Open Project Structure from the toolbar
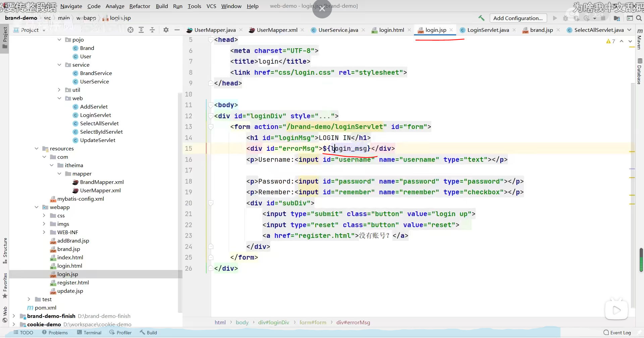The width and height of the screenshot is (644, 338). point(616,18)
